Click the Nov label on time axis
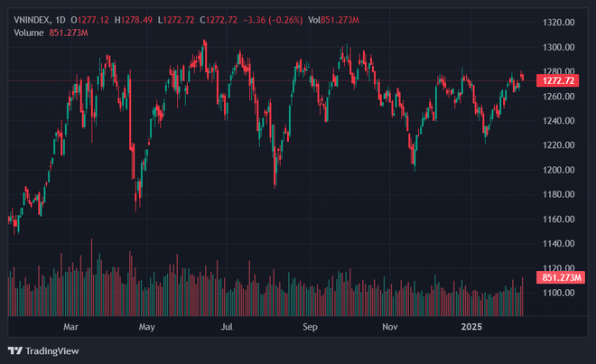Image resolution: width=596 pixels, height=364 pixels. [x=390, y=327]
